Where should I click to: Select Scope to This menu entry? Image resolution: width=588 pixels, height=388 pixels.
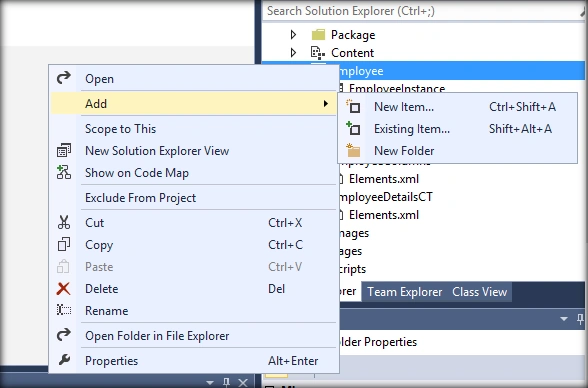pyautogui.click(x=194, y=129)
